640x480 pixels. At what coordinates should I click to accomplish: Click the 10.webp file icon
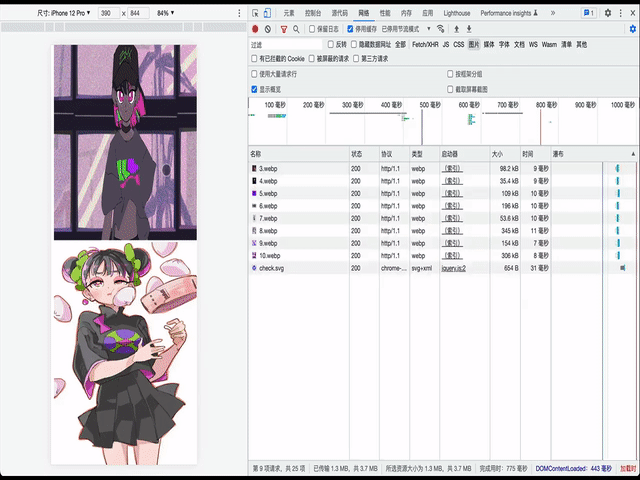pyautogui.click(x=254, y=256)
